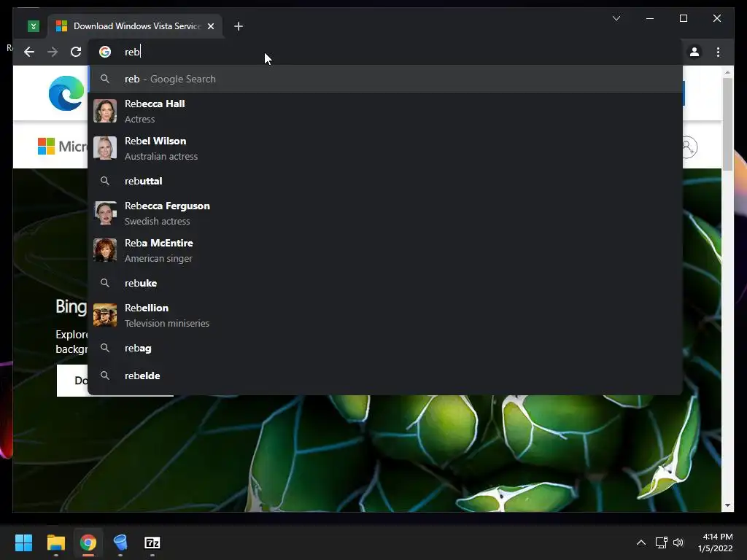Viewport: 747px width, 560px height.
Task: Click the magnifier icon beside rebag
Action: pos(105,348)
